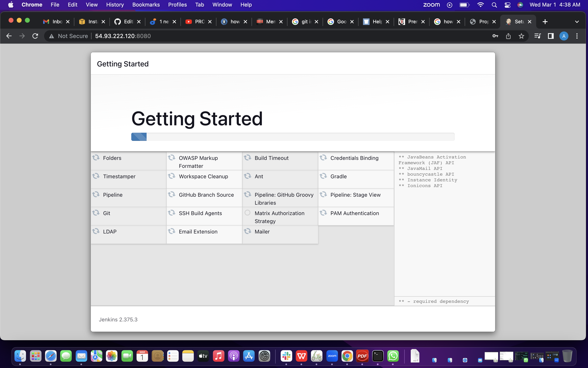The height and width of the screenshot is (368, 588).
Task: Open Slack from the dock
Action: (x=286, y=356)
